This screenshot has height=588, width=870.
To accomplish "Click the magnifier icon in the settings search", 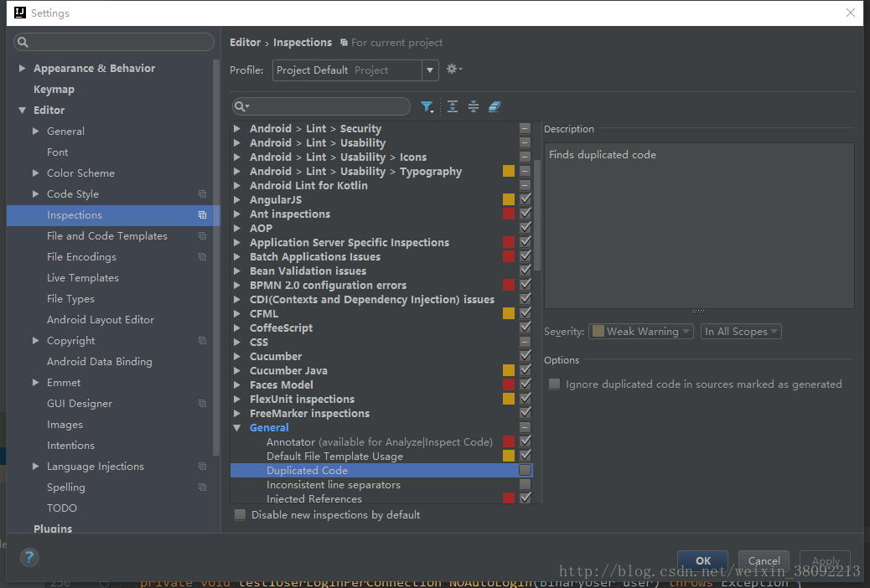I will [x=23, y=42].
